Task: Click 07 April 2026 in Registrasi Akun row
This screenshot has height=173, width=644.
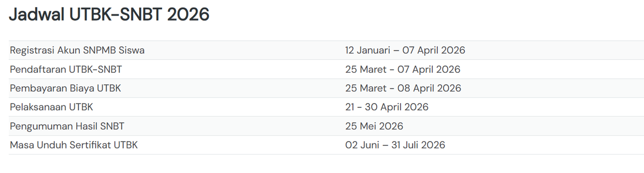Action: [433, 50]
